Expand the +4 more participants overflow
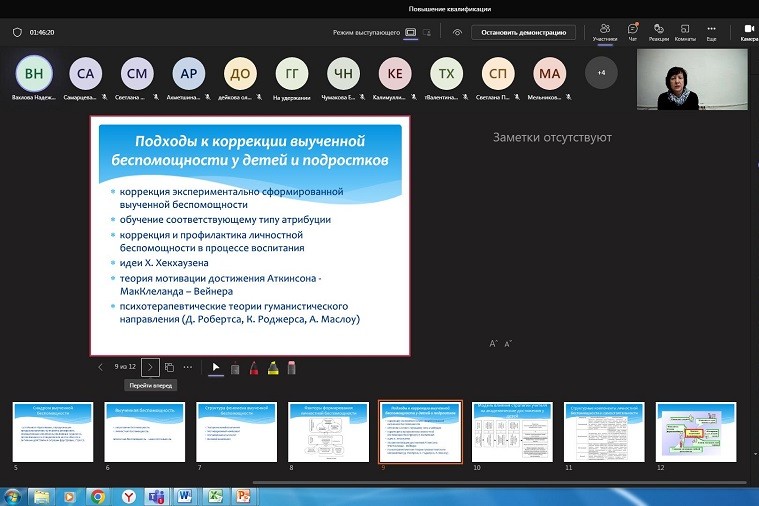Screen dimensions: 759x506 click(600, 73)
